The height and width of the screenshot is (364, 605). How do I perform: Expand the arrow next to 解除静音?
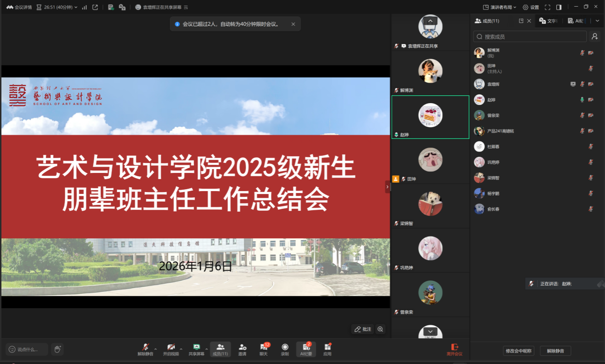pos(156,349)
